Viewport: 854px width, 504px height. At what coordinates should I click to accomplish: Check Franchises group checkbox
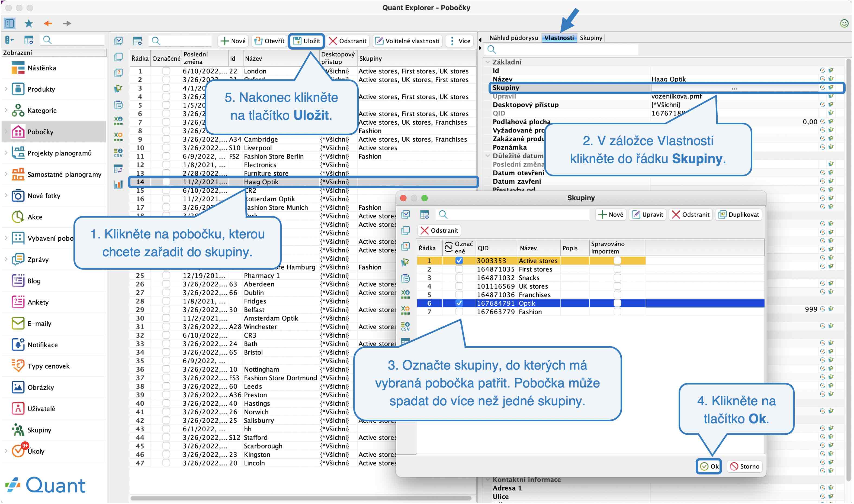(x=459, y=295)
